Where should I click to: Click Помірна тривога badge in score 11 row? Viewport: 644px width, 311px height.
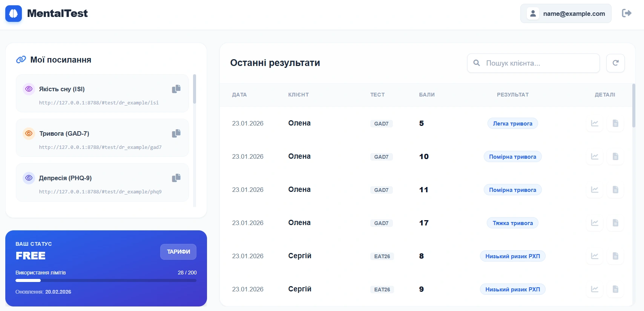(x=513, y=190)
